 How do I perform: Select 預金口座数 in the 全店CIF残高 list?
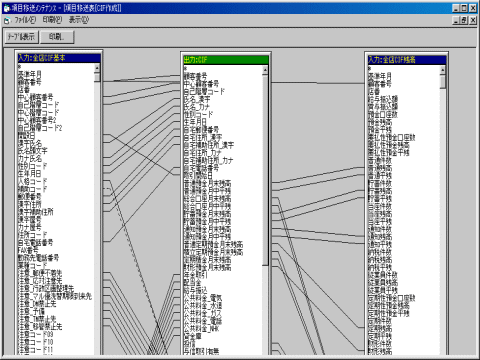(x=383, y=114)
